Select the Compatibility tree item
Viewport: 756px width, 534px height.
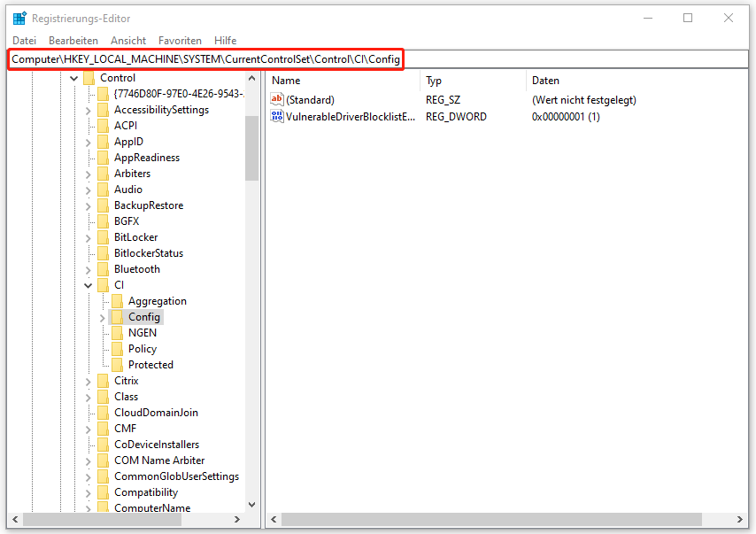click(146, 492)
